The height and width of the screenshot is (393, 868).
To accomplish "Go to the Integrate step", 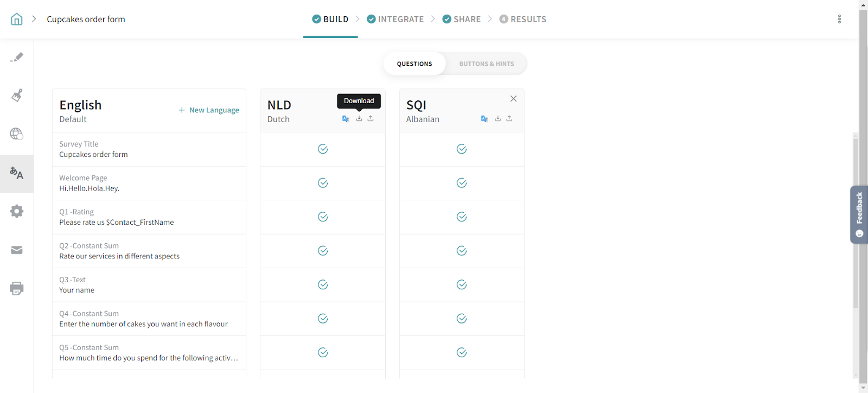I will (x=395, y=20).
